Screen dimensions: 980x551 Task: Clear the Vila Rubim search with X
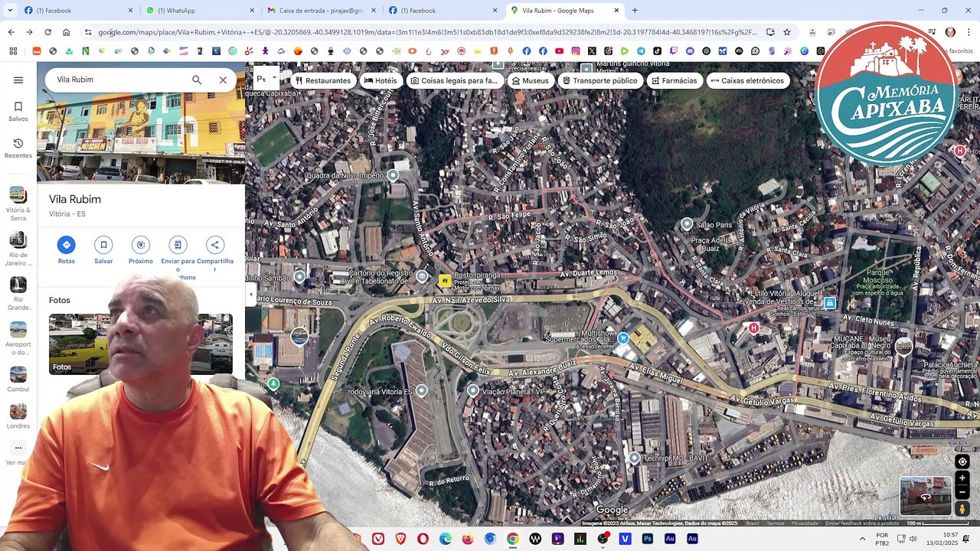click(x=223, y=80)
